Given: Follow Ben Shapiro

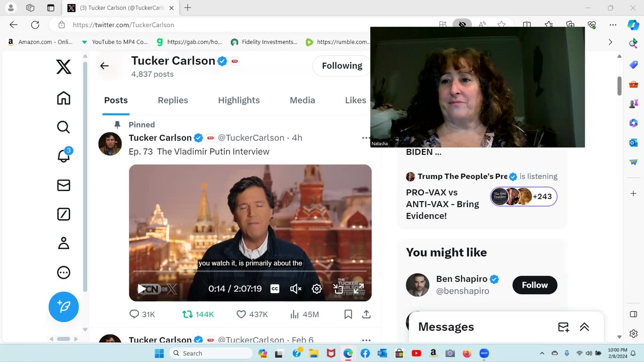Looking at the screenshot, I should tap(535, 285).
